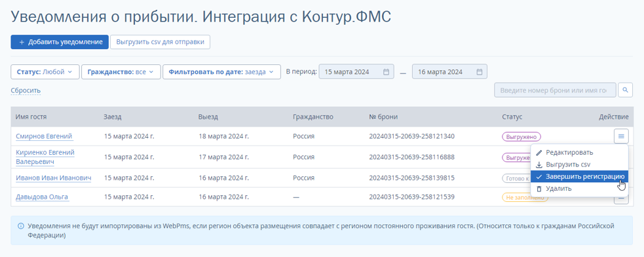Click the Заезд column header
This screenshot has width=644, height=257.
(x=113, y=117)
